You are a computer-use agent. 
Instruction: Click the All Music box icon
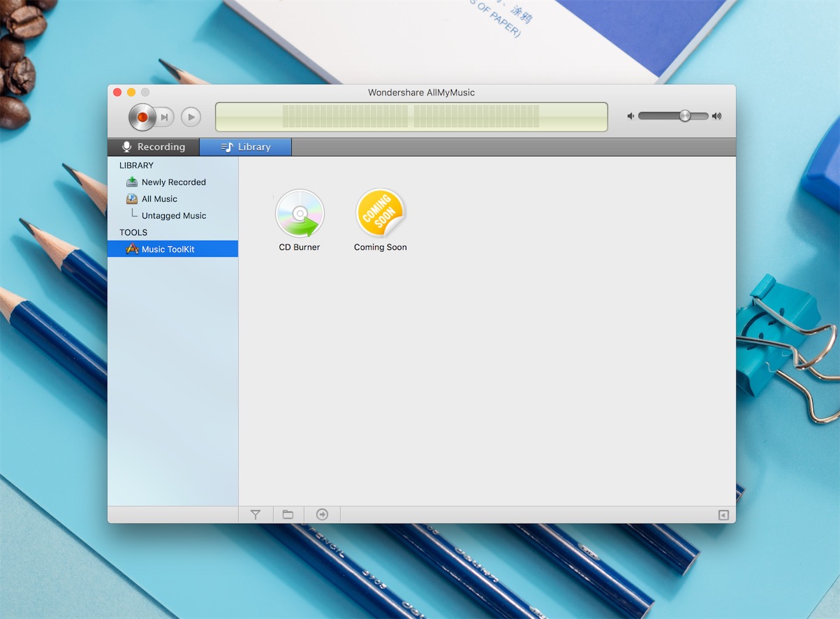(x=132, y=198)
